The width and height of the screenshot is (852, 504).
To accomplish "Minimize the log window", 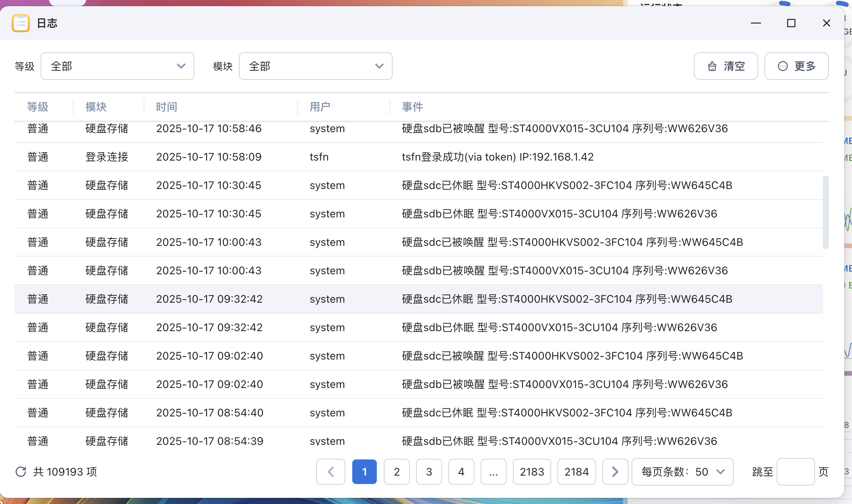I will (756, 23).
